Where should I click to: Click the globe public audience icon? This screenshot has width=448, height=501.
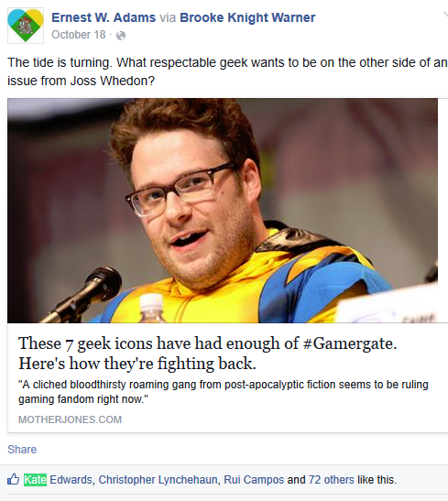coord(121,36)
